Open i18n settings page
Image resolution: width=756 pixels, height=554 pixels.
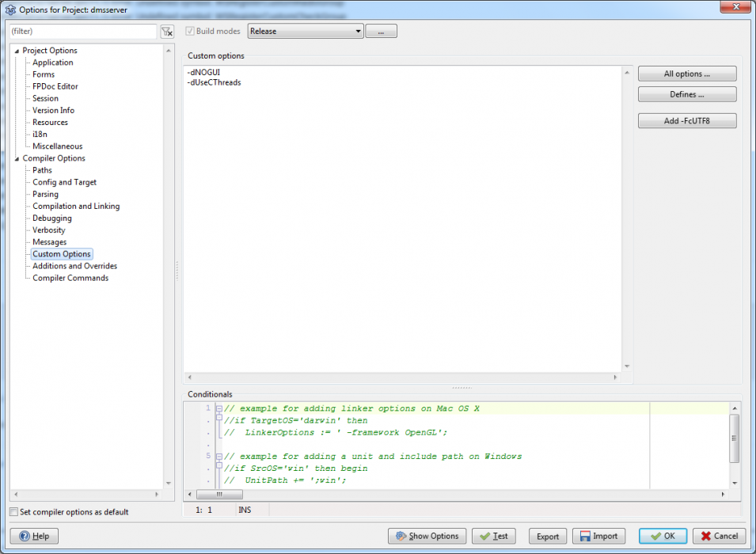(40, 135)
